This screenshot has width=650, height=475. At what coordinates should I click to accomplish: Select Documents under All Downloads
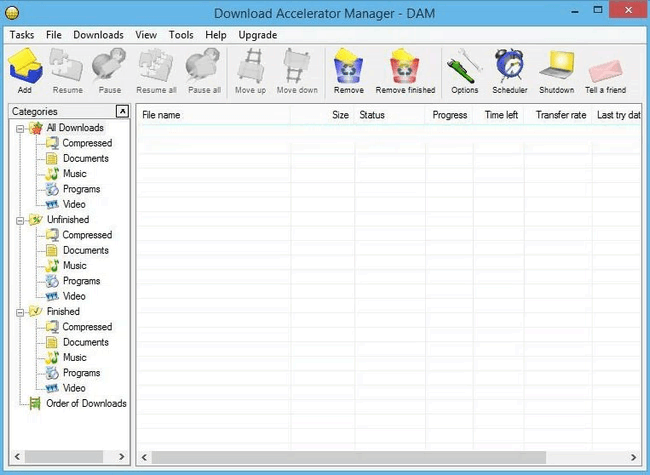77,158
